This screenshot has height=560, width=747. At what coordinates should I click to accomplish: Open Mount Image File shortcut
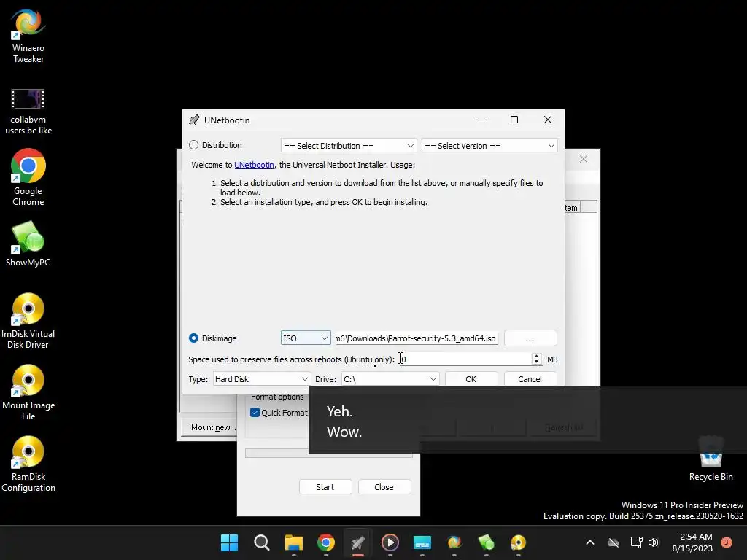tap(28, 392)
